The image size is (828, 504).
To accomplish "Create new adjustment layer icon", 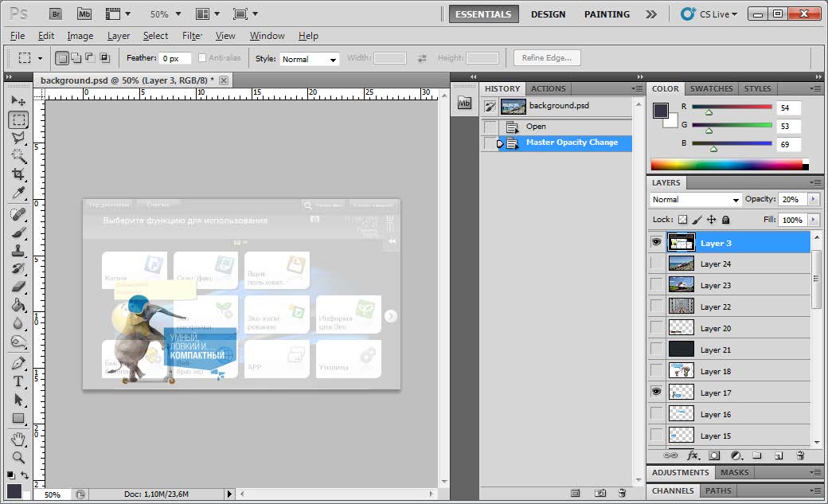I will click(x=736, y=455).
